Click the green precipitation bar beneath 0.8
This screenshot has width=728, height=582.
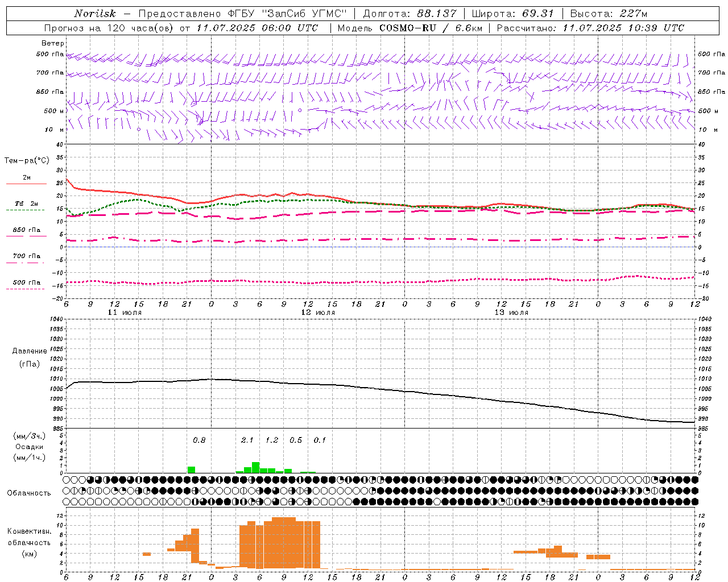pos(191,469)
